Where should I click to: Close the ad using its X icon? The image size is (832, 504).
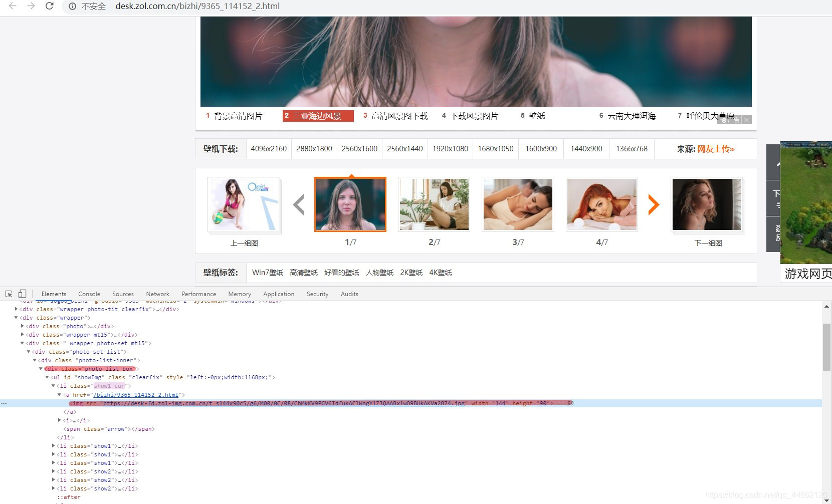click(x=747, y=120)
